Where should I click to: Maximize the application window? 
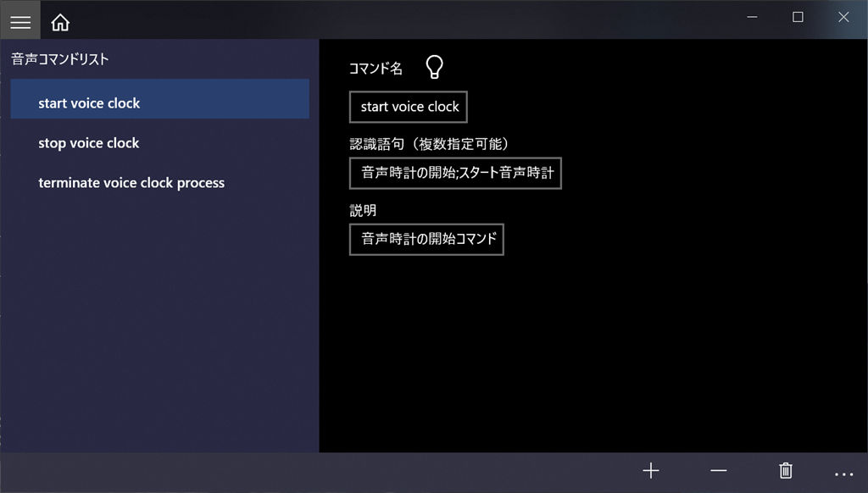pyautogui.click(x=798, y=17)
